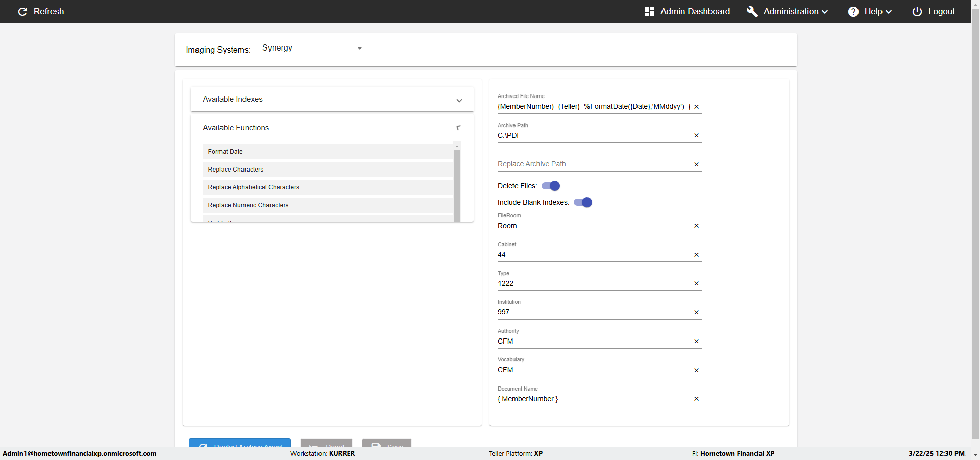The width and height of the screenshot is (980, 460).
Task: Click the Help question mark icon
Action: pos(853,12)
